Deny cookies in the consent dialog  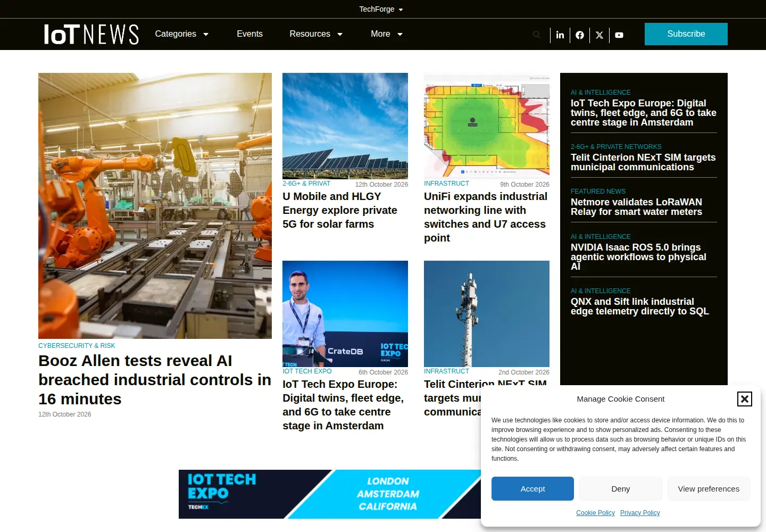pyautogui.click(x=621, y=489)
